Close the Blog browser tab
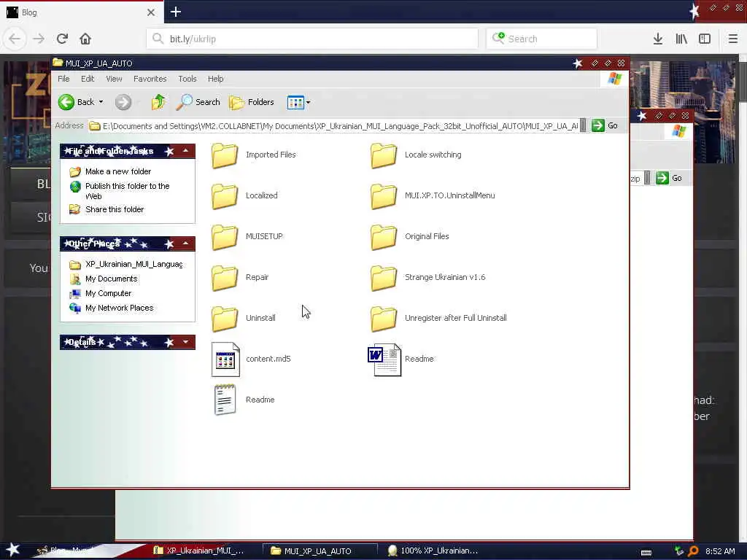The width and height of the screenshot is (747, 560). click(x=151, y=12)
